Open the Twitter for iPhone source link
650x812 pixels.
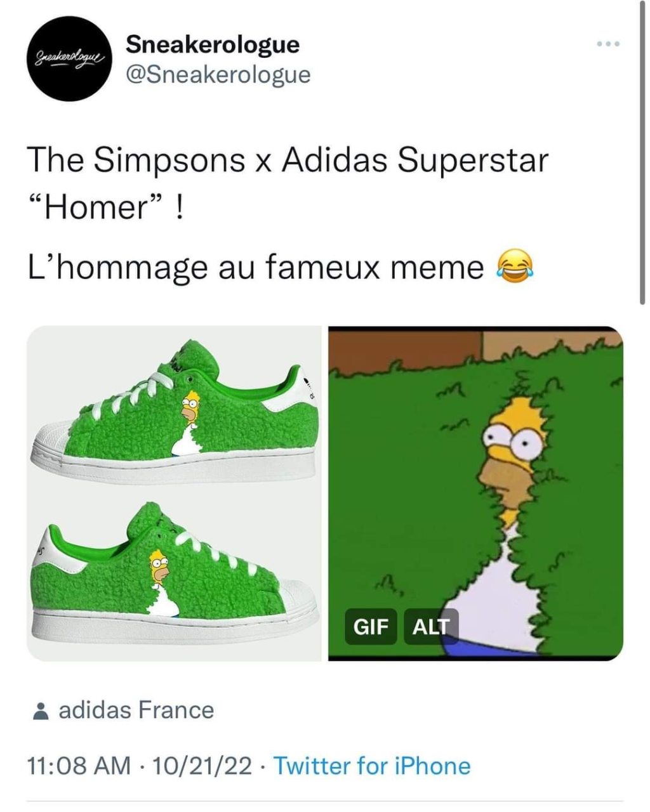(371, 766)
